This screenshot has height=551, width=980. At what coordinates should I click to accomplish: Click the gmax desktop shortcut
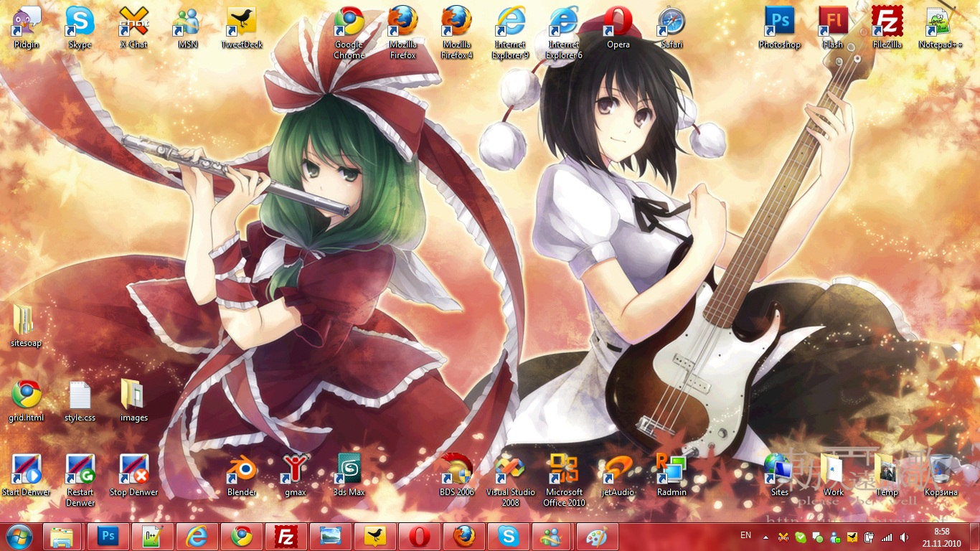pos(296,476)
